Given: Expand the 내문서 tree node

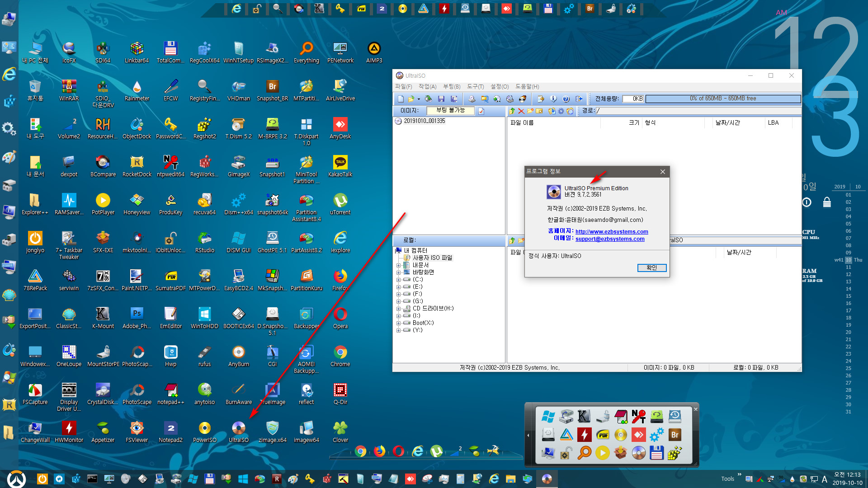Looking at the screenshot, I should click(399, 265).
